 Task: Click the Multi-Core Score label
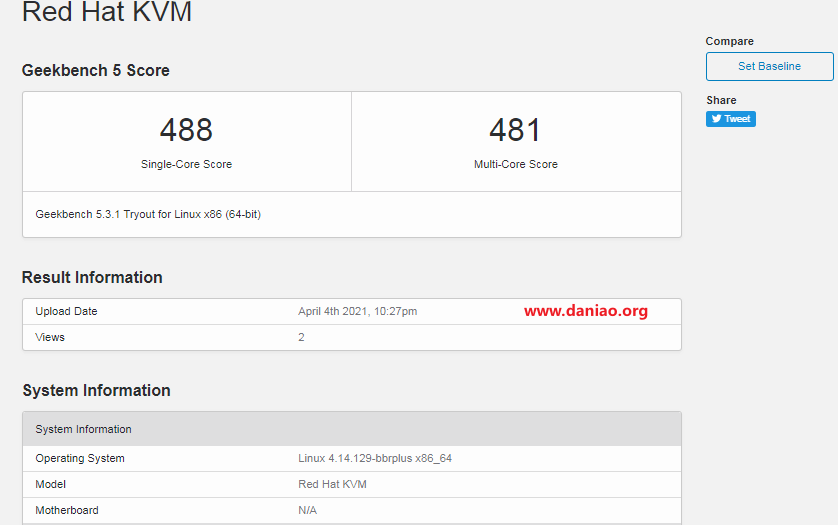516,164
